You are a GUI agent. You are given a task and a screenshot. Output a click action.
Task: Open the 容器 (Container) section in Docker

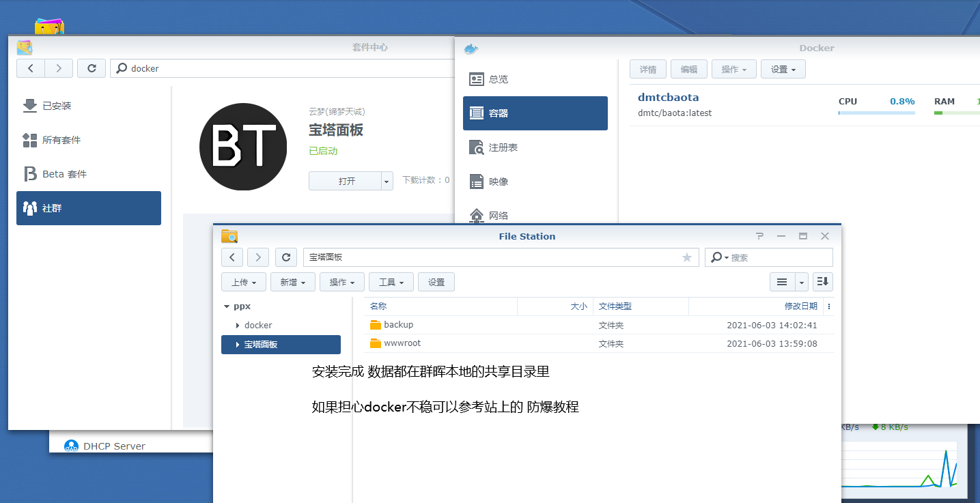click(x=535, y=113)
